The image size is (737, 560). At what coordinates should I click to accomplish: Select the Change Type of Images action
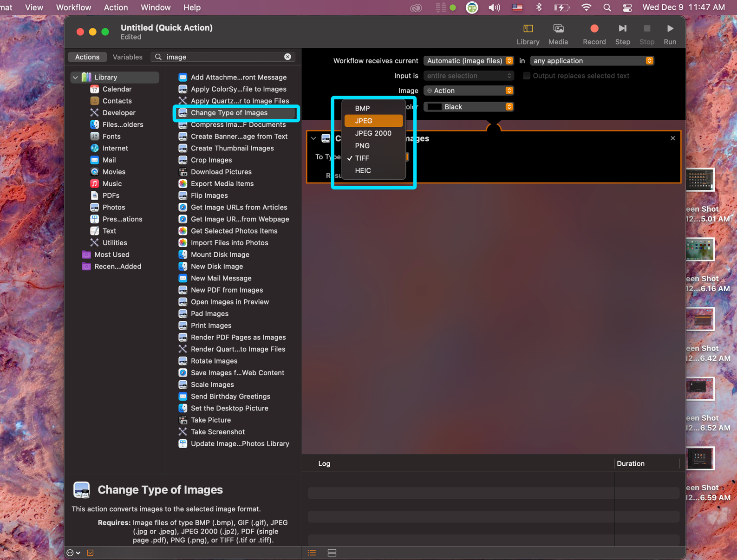click(x=236, y=113)
